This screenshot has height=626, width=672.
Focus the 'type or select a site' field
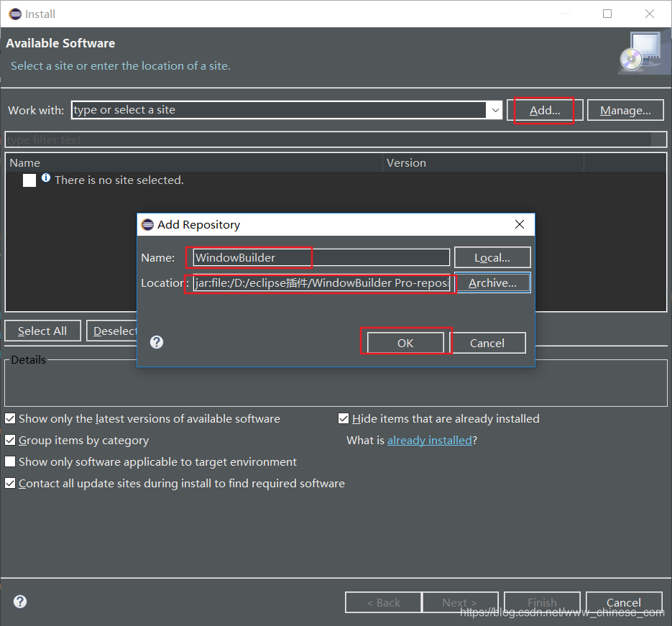(x=279, y=110)
